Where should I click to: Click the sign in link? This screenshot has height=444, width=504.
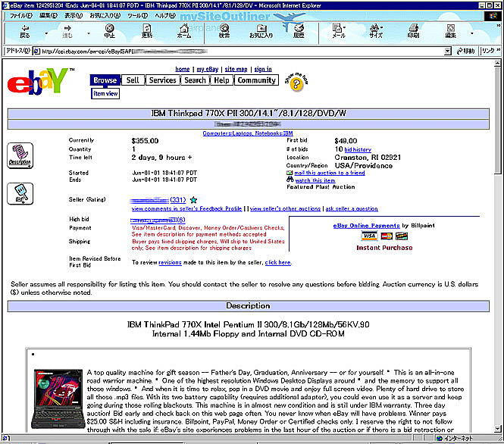pyautogui.click(x=263, y=69)
